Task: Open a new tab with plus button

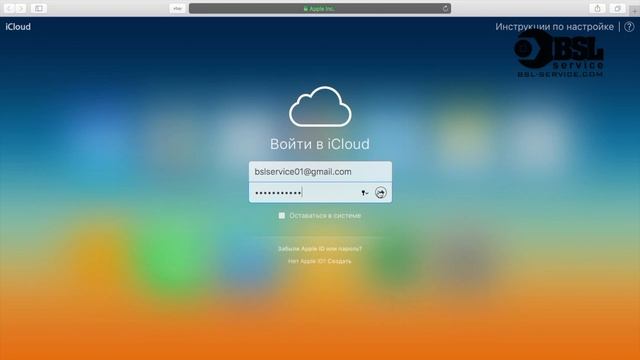Action: [634, 10]
